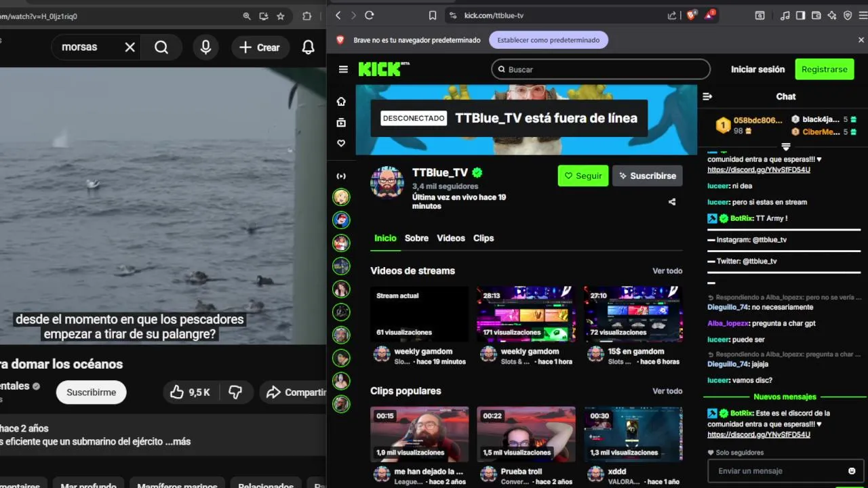This screenshot has width=868, height=488.
Task: Click the share icon in Brave address bar
Action: [672, 15]
